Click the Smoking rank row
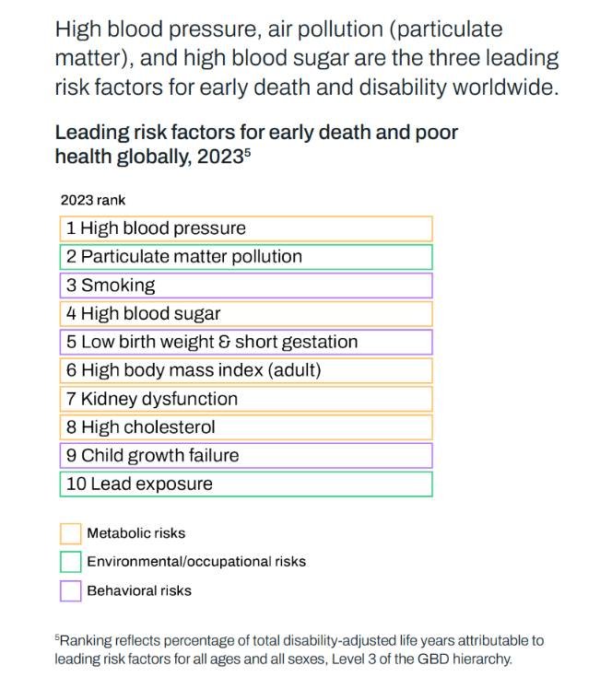The height and width of the screenshot is (700, 600). [x=245, y=286]
